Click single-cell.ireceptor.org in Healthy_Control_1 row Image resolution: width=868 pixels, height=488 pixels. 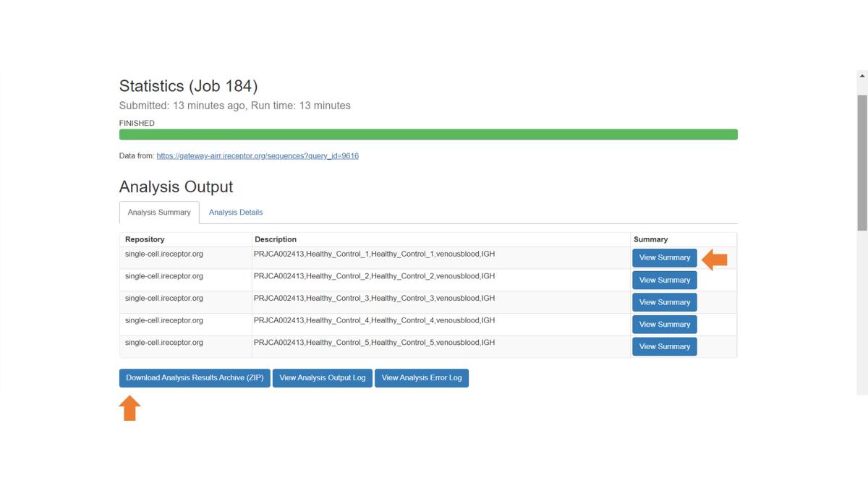click(x=164, y=254)
